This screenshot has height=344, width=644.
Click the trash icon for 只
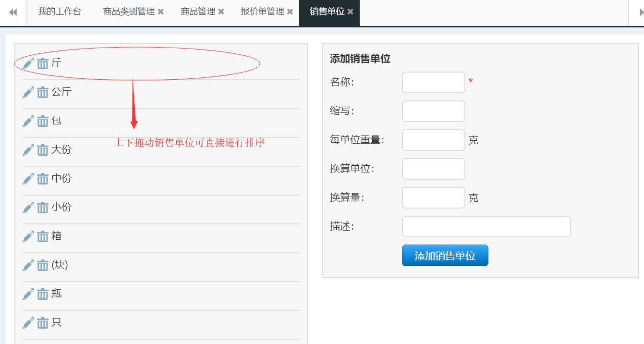pyautogui.click(x=43, y=323)
